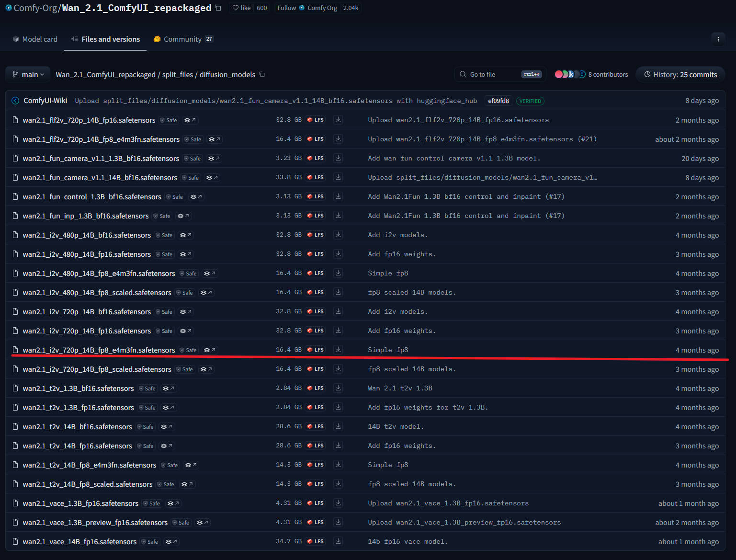Open the Files and versions tab
This screenshot has width=736, height=560.
pos(105,39)
